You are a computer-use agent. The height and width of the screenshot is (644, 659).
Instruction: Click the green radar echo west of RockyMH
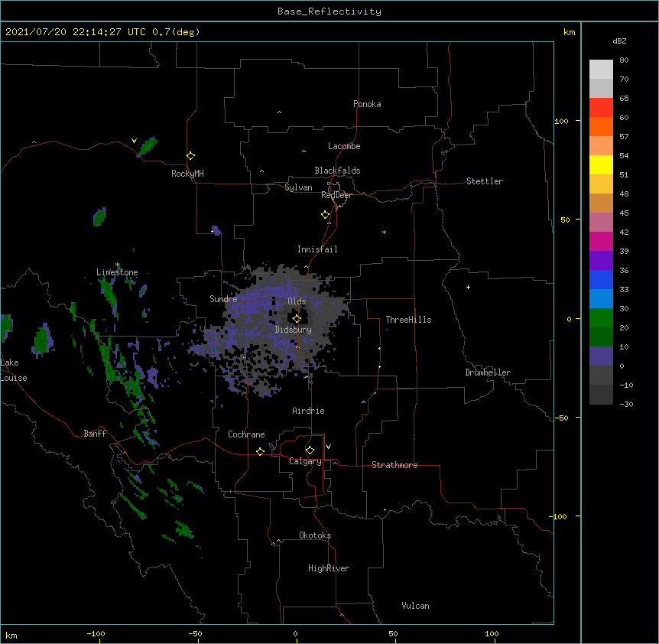point(148,146)
